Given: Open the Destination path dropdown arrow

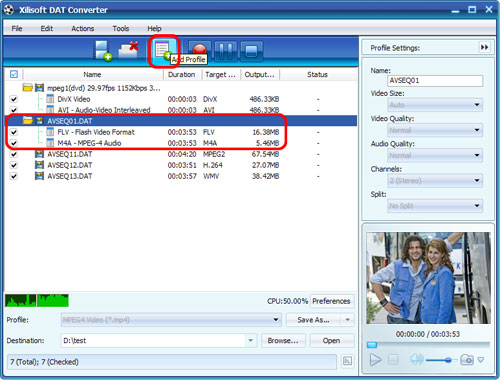Looking at the screenshot, I should [x=250, y=340].
